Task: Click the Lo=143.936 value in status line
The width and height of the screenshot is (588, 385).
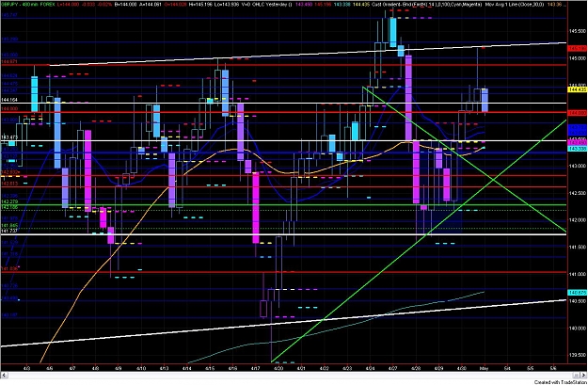Action: pyautogui.click(x=228, y=5)
